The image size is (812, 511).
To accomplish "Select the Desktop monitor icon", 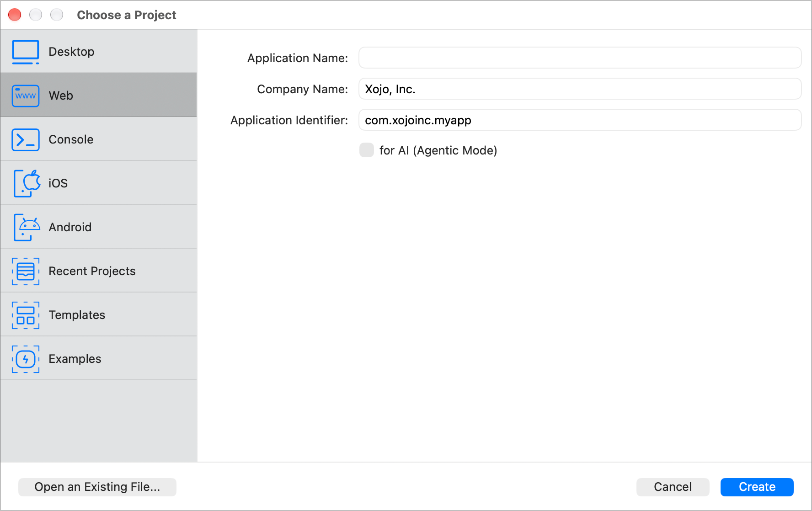I will [26, 52].
